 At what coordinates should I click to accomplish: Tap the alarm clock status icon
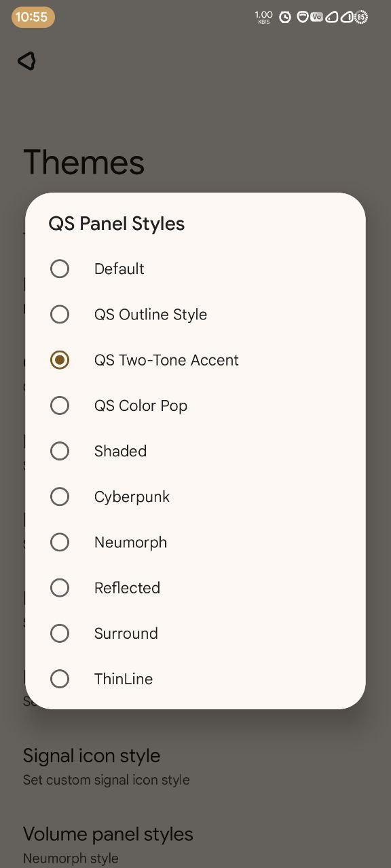tap(285, 17)
